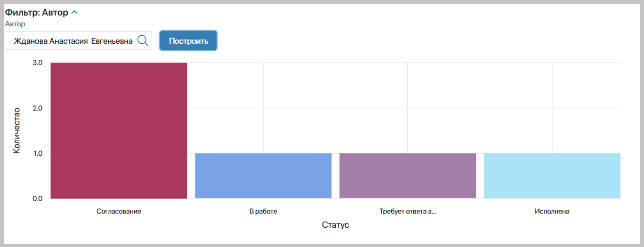Select the light-blue Исполнена bar
Screen dimensions: 644x247
tap(552, 175)
